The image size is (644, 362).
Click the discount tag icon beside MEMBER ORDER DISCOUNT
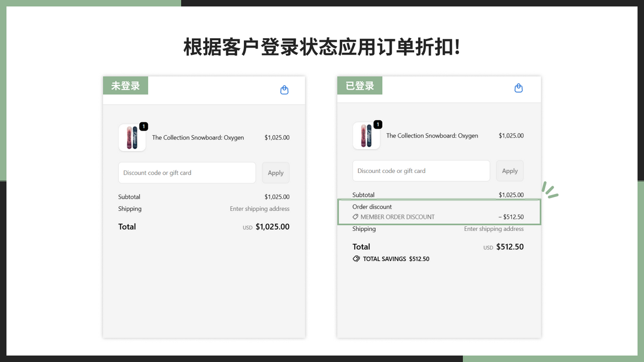[x=355, y=217]
